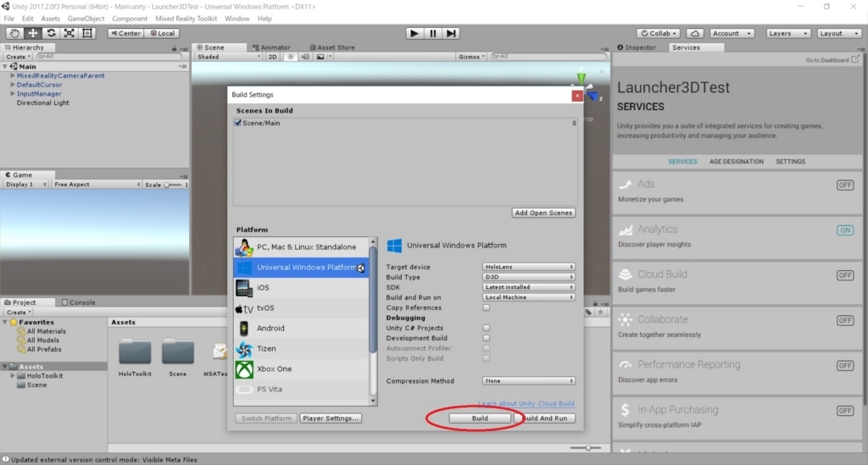Select Tizen platform in list
This screenshot has height=465, width=868.
tap(301, 348)
